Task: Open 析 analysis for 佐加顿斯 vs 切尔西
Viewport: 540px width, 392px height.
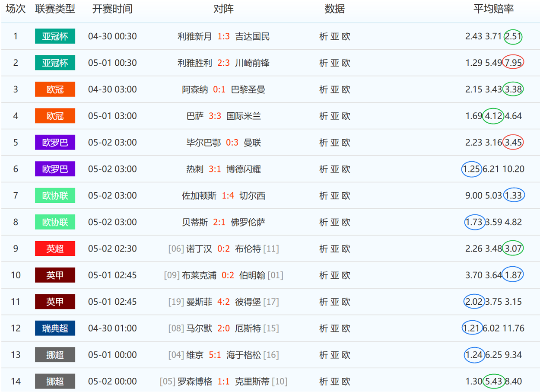Action: click(x=324, y=196)
